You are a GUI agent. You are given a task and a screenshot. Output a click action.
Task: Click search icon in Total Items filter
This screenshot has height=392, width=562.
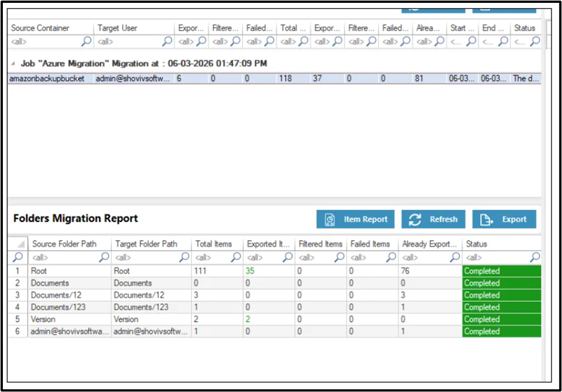pos(236,257)
